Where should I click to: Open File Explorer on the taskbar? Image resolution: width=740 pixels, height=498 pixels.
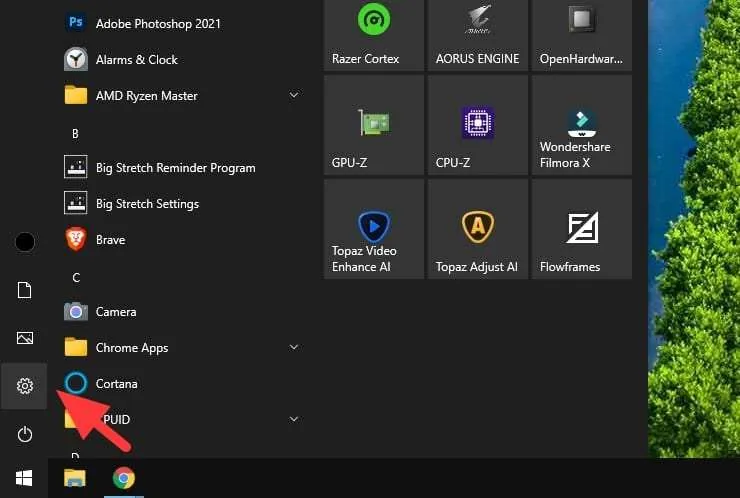75,478
